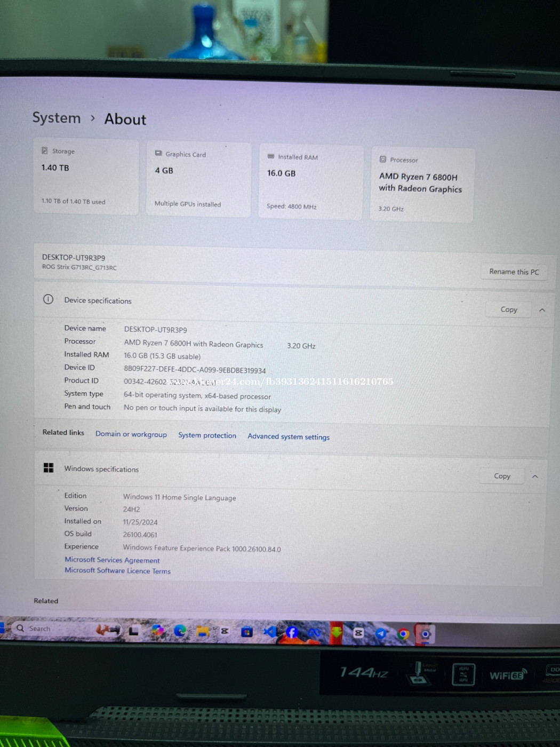Collapse the Device specifications section chevron

click(x=542, y=310)
